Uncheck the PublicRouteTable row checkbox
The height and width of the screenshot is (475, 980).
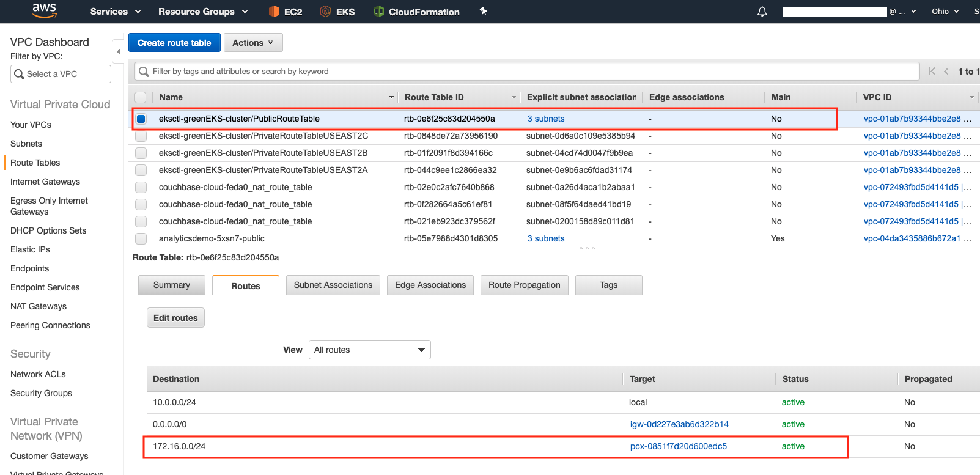[141, 119]
